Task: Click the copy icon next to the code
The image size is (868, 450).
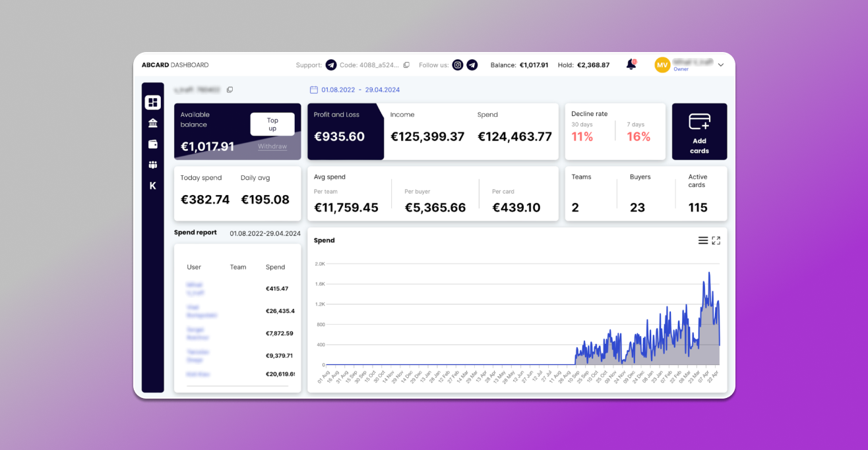Action: [406, 65]
